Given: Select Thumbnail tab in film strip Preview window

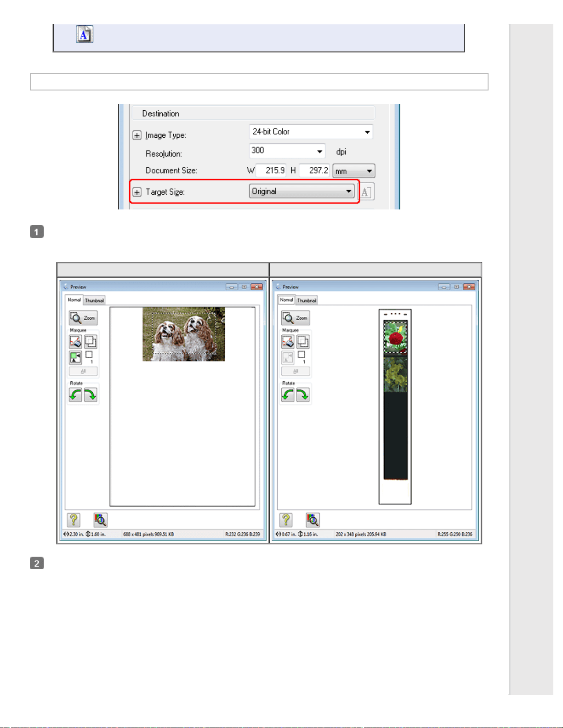Looking at the screenshot, I should pos(307,300).
